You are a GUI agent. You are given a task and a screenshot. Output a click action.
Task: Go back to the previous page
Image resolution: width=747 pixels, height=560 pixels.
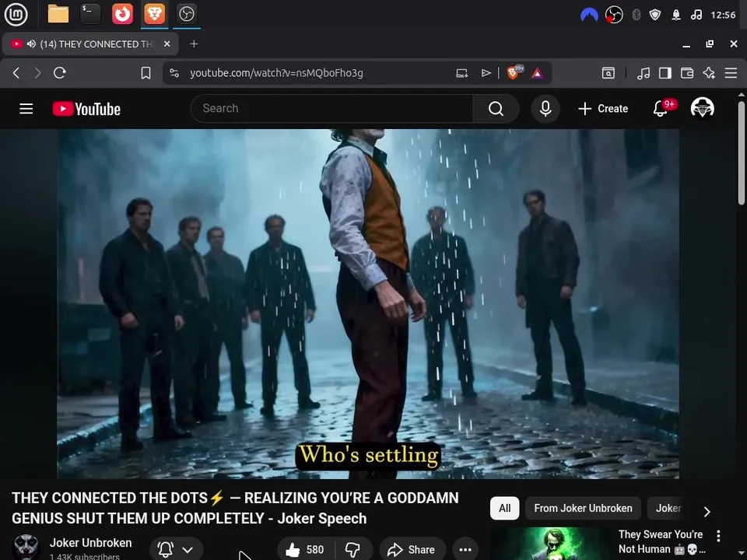pyautogui.click(x=16, y=73)
